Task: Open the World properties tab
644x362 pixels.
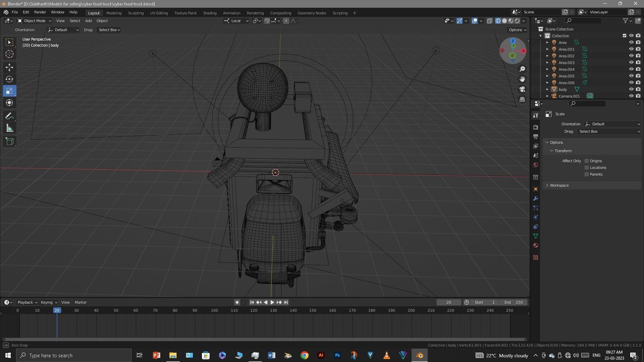Action: coord(536,165)
